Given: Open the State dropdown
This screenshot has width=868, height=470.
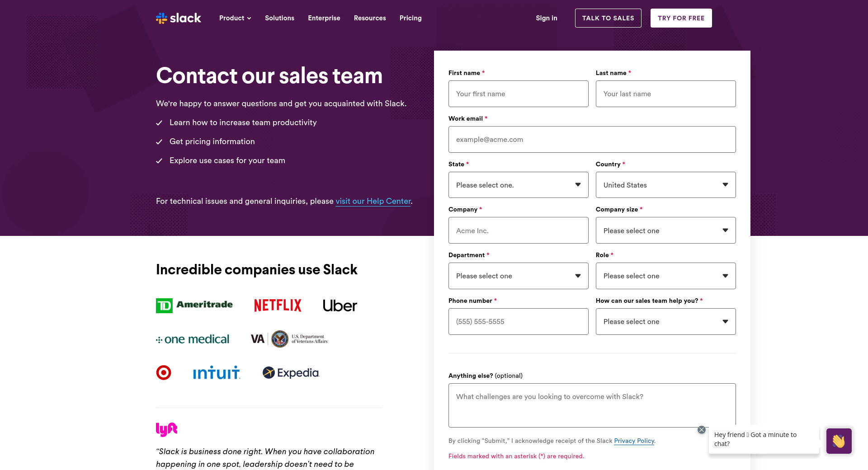Looking at the screenshot, I should coord(518,185).
